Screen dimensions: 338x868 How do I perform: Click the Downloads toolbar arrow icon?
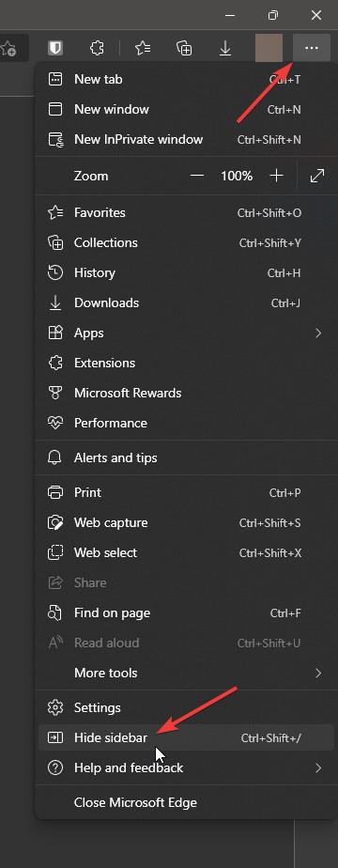[x=225, y=48]
